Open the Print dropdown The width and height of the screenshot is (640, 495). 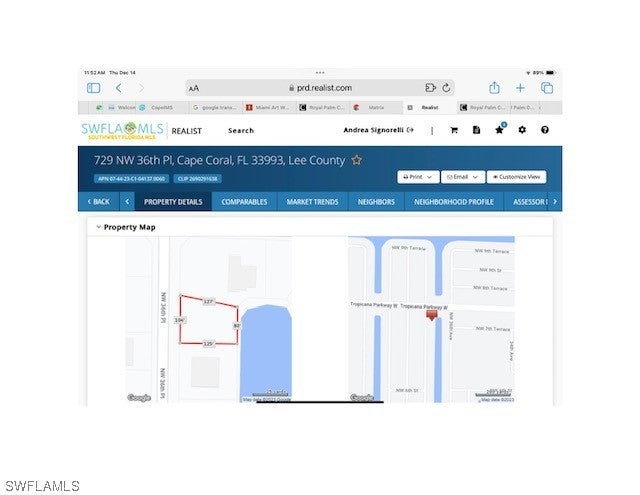[418, 177]
